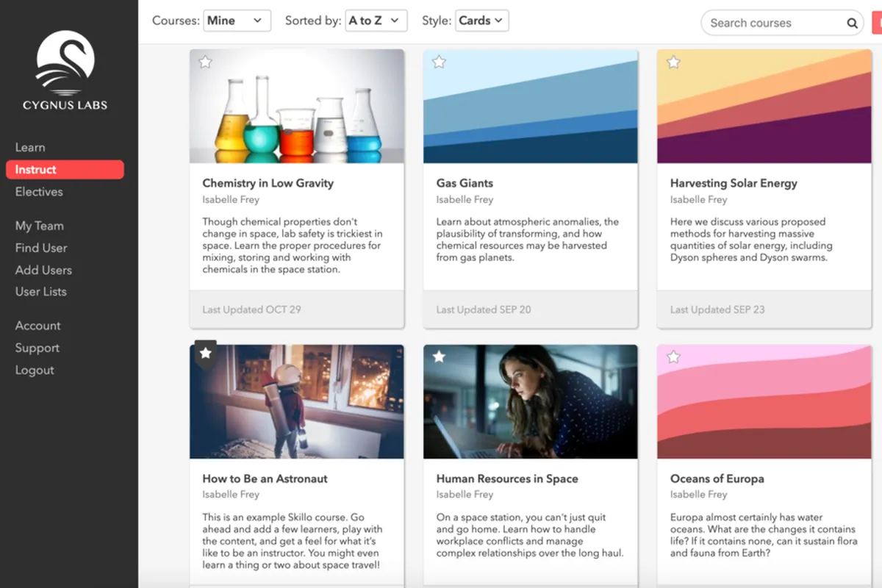Select Electives in the sidebar
882x588 pixels.
click(39, 192)
